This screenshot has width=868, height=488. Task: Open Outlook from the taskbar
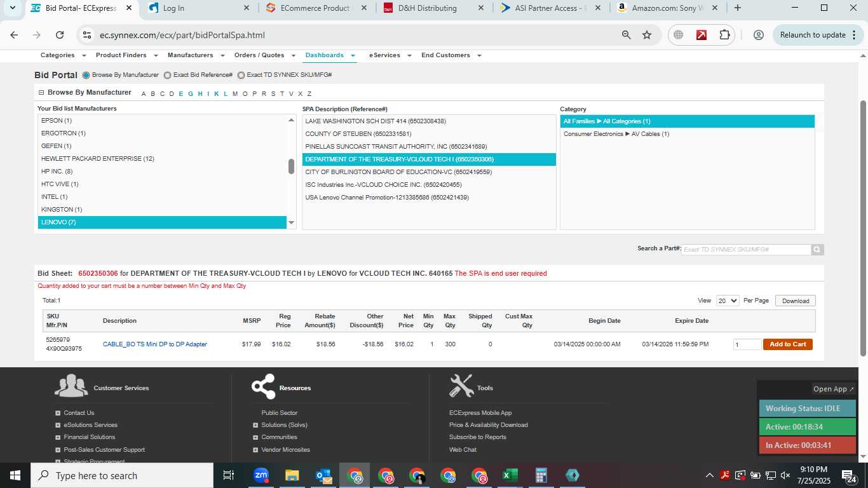pyautogui.click(x=323, y=475)
